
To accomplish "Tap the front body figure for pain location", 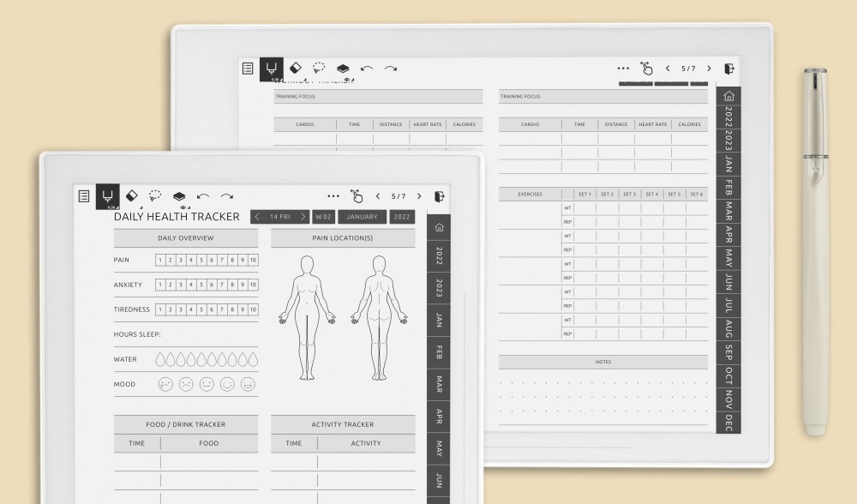I will click(x=307, y=317).
